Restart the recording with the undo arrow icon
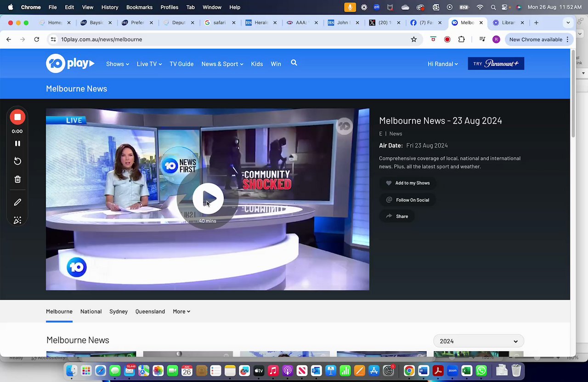Screen dimensions: 588x382 tap(17, 161)
